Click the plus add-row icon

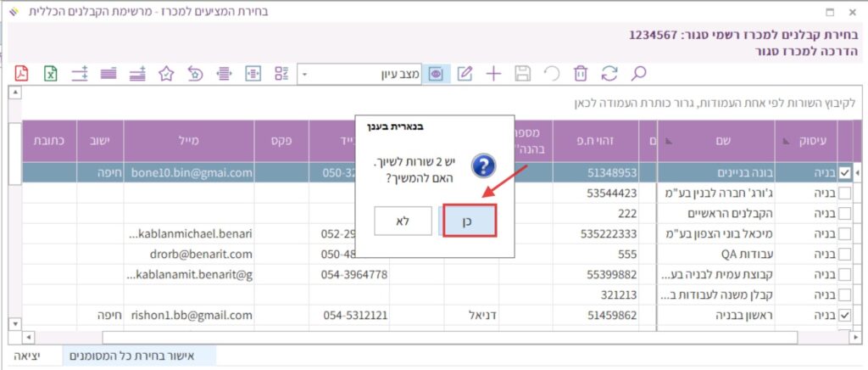pos(493,73)
